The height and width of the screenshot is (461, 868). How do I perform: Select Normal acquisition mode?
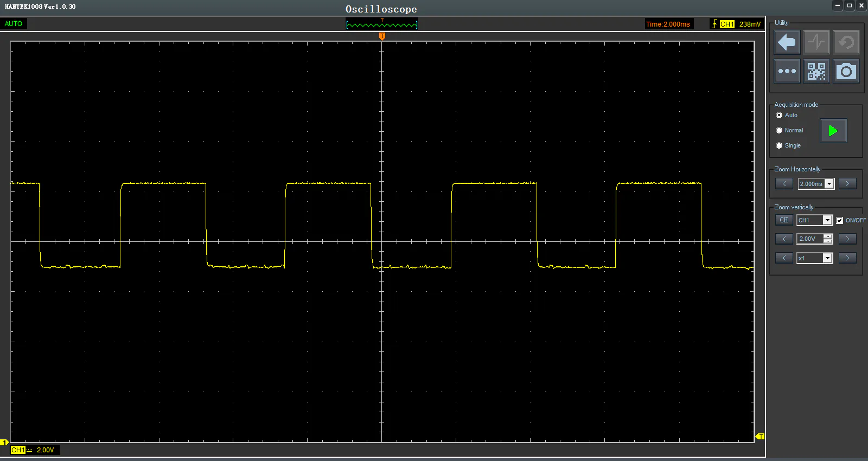coord(780,130)
